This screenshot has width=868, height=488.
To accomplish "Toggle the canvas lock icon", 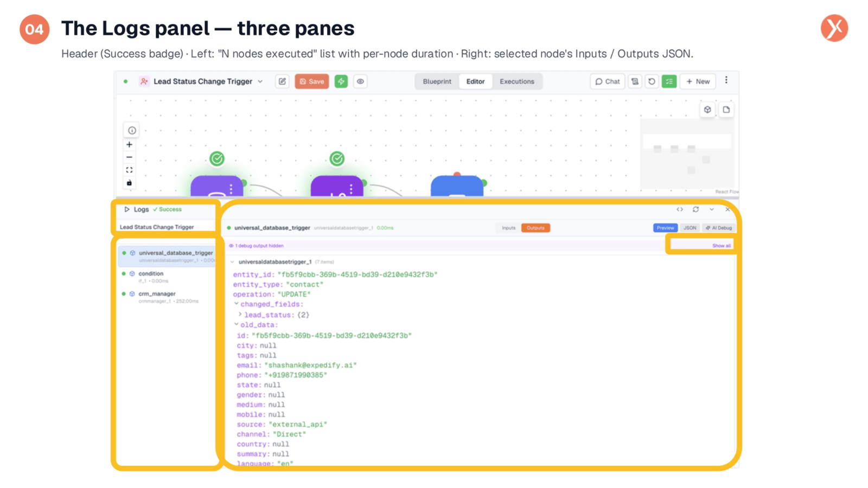I will tap(129, 183).
